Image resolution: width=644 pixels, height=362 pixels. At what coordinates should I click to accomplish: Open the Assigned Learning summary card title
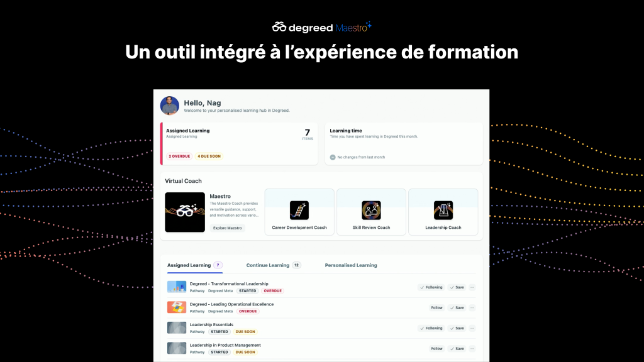187,131
